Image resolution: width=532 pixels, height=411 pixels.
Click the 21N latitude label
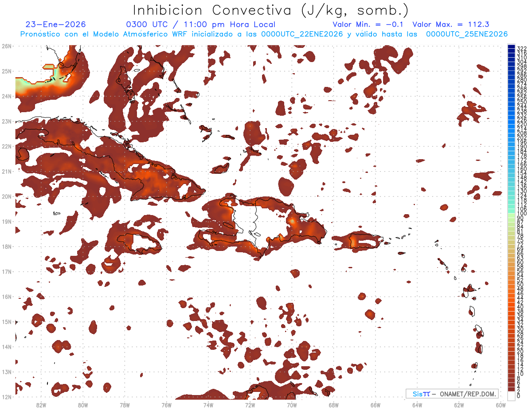click(6, 171)
